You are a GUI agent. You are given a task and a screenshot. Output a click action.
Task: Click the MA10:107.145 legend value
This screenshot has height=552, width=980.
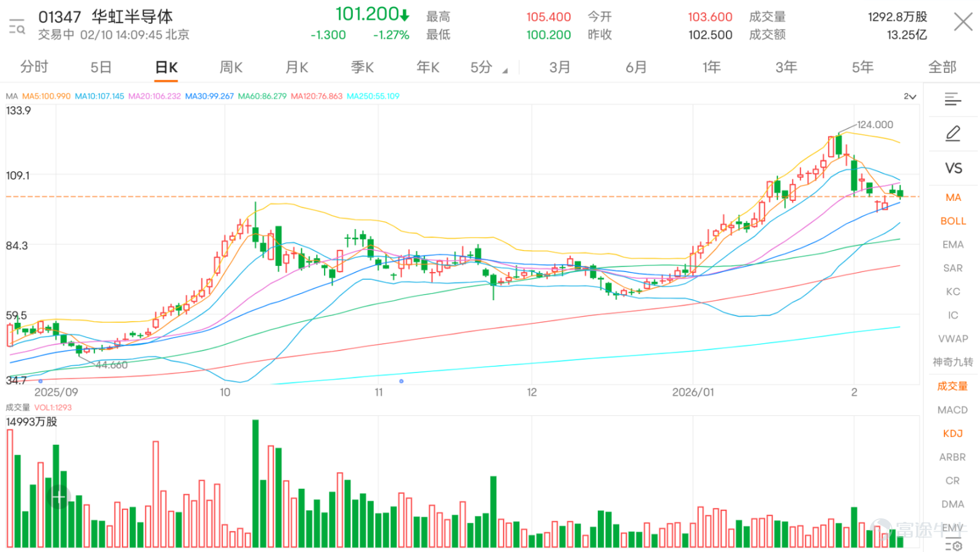coord(99,96)
